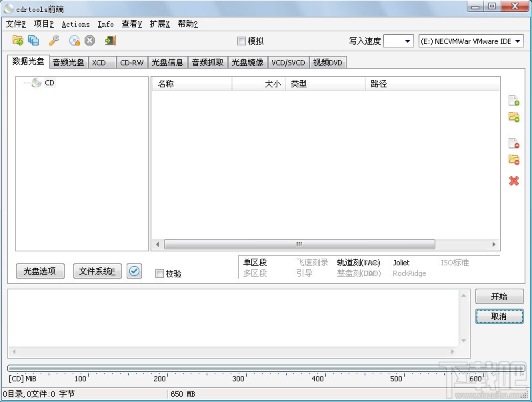Click the file list scroll left arrow

pos(157,244)
